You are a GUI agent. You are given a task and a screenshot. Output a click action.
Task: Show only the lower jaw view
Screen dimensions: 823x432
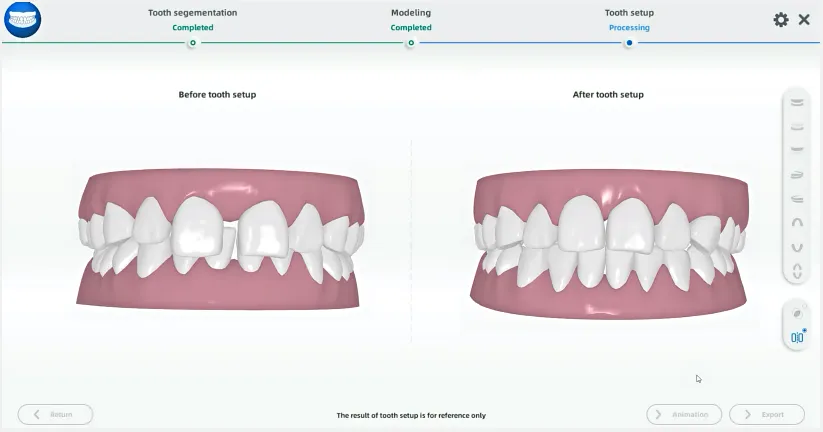(797, 149)
